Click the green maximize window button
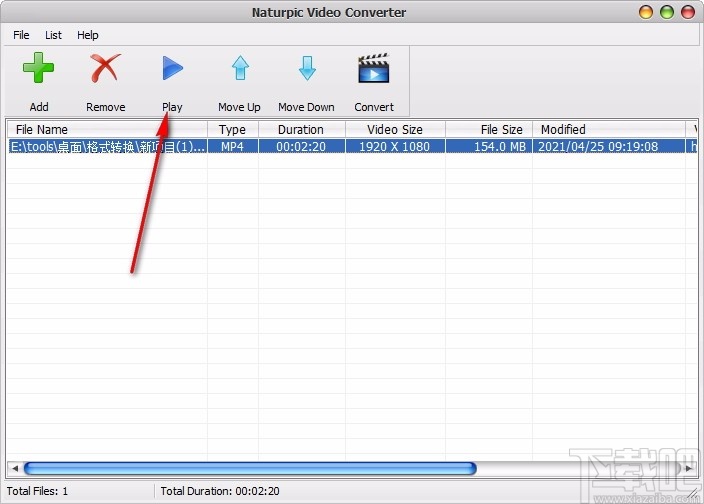 click(x=667, y=12)
